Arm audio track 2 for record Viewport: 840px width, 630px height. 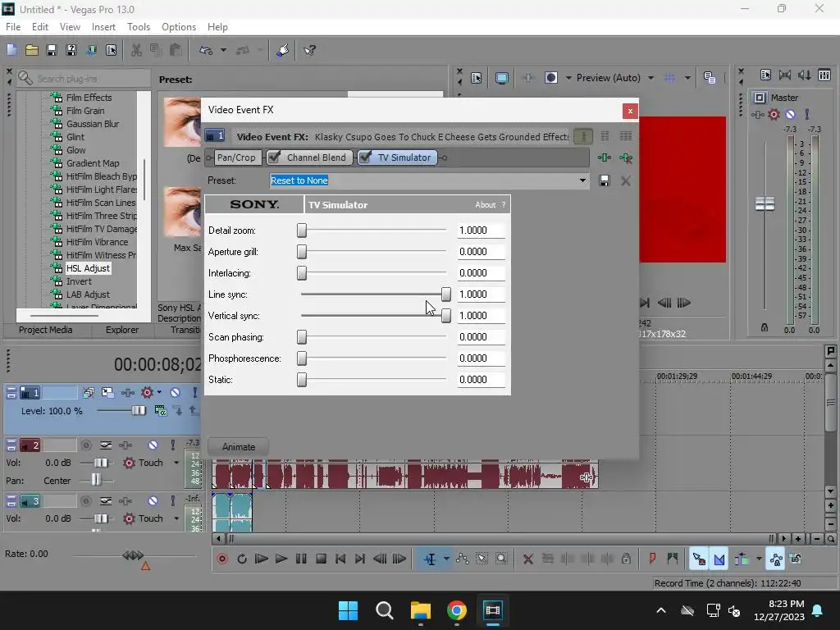coord(85,445)
